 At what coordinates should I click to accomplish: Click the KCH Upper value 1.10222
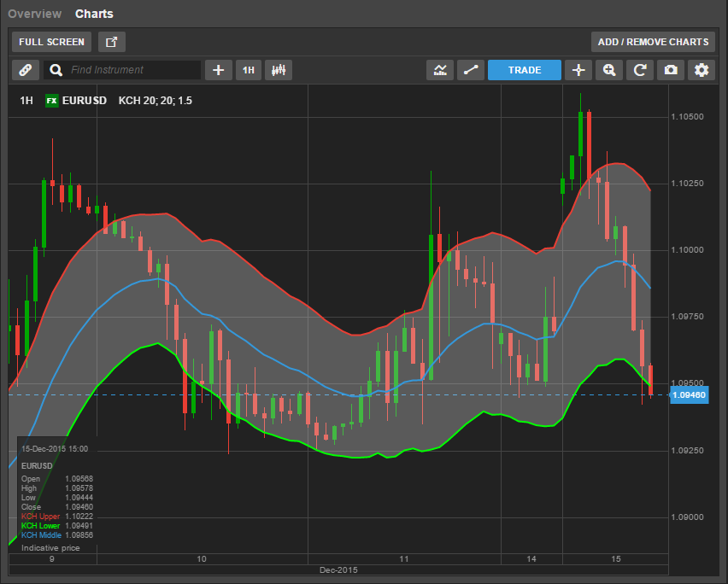(x=79, y=517)
